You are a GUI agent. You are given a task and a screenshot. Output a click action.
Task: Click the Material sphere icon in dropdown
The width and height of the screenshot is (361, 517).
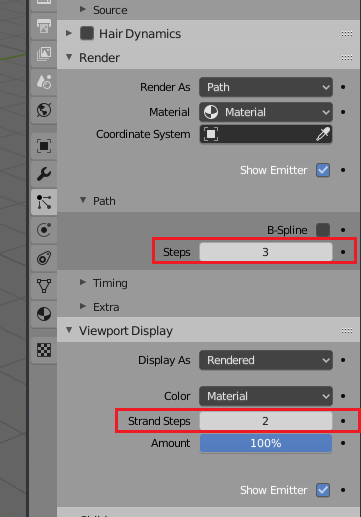click(x=211, y=112)
